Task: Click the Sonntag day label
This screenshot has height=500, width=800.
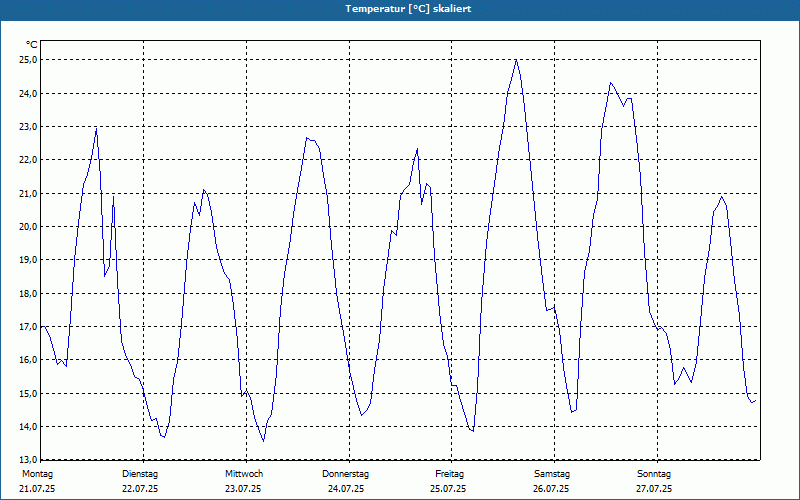Action: click(654, 474)
